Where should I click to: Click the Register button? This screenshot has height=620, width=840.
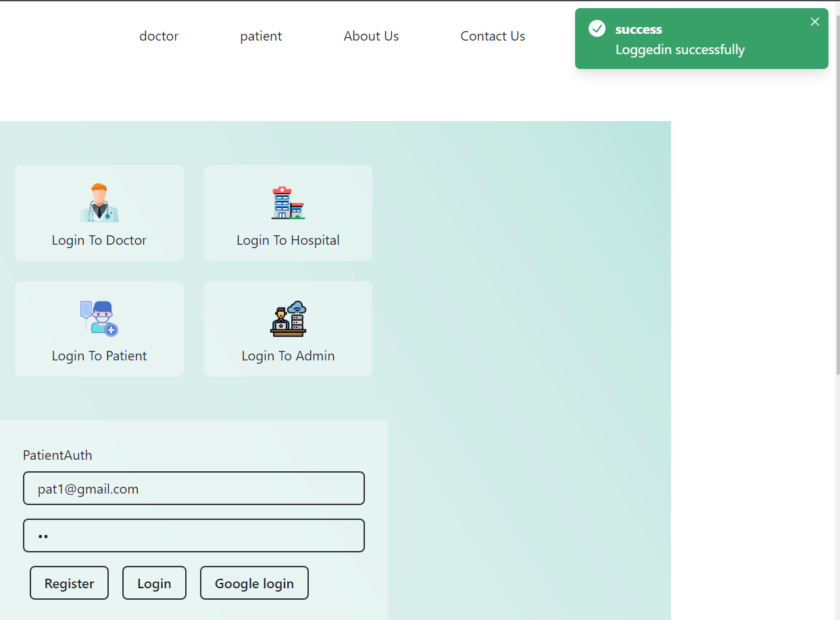coord(69,582)
